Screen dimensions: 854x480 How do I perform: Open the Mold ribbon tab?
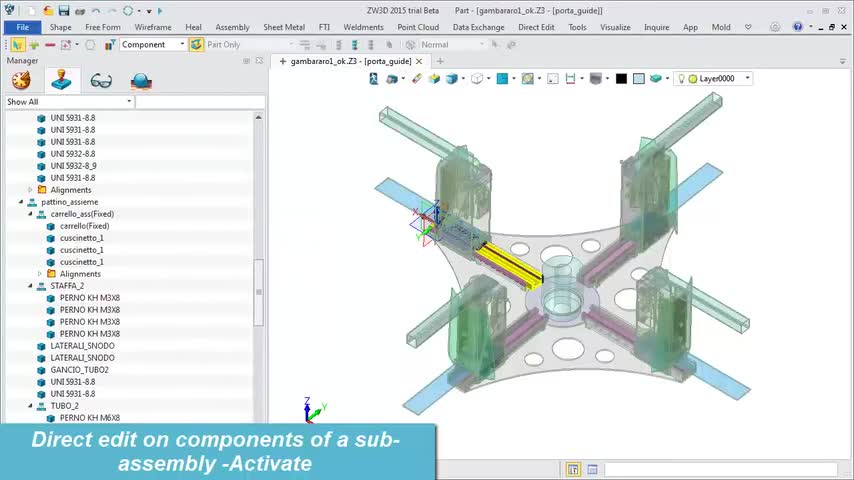(721, 27)
